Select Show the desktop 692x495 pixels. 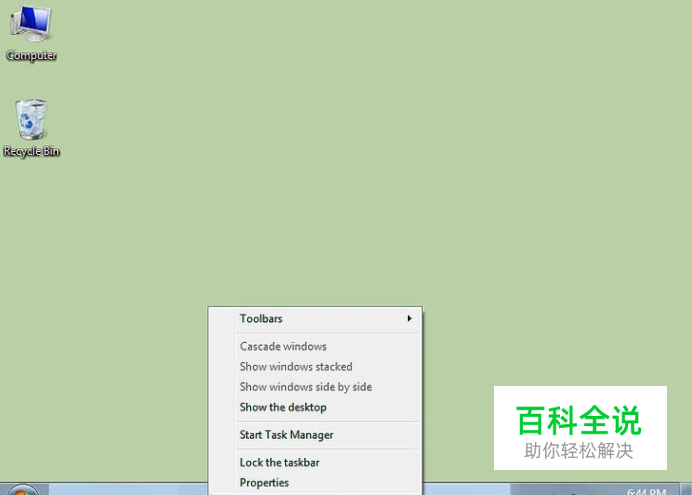click(315, 407)
